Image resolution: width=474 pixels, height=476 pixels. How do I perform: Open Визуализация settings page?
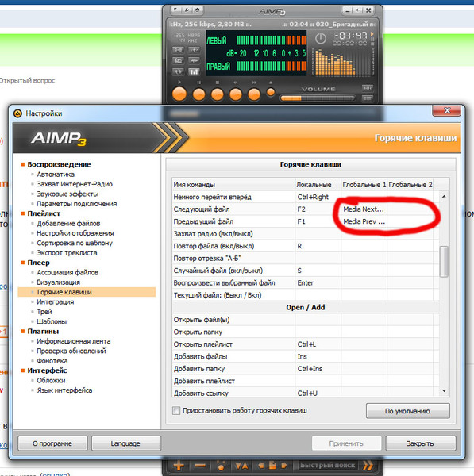(x=59, y=282)
